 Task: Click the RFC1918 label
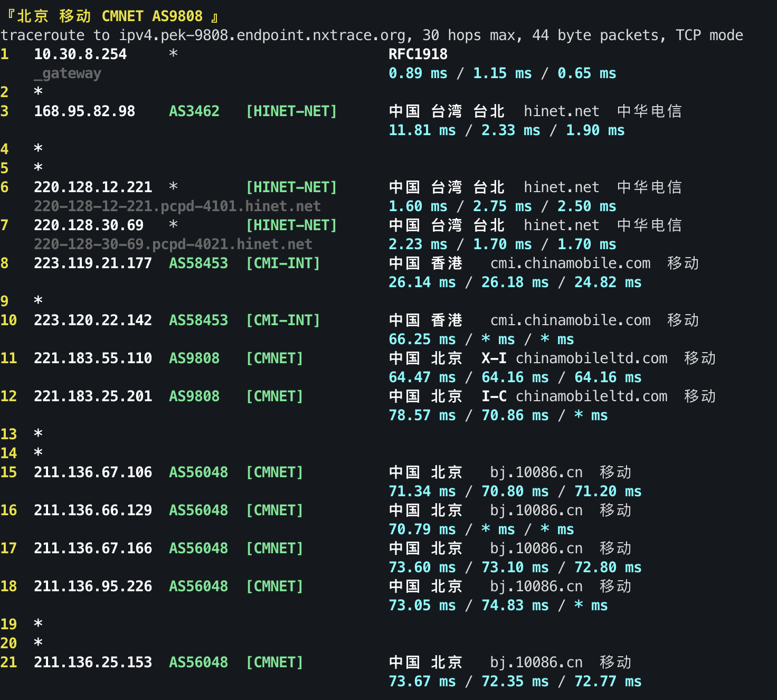point(418,54)
